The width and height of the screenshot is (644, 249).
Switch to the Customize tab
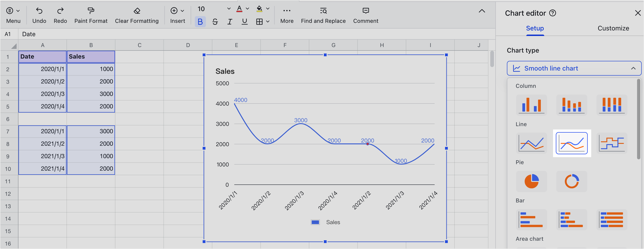[613, 28]
